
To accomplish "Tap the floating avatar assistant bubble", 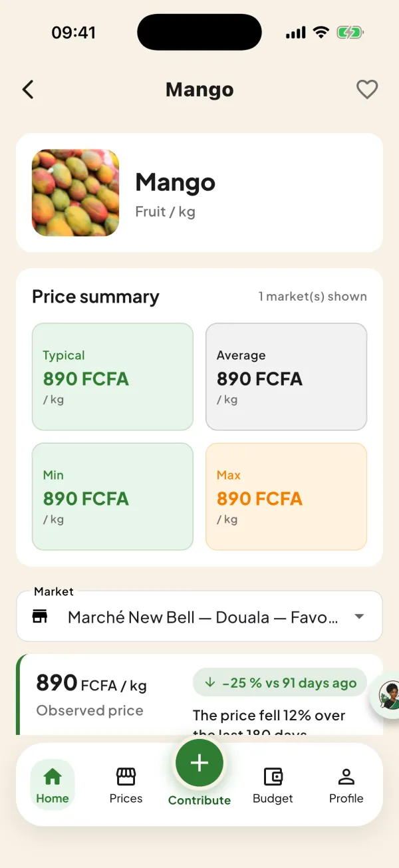I will point(389,696).
